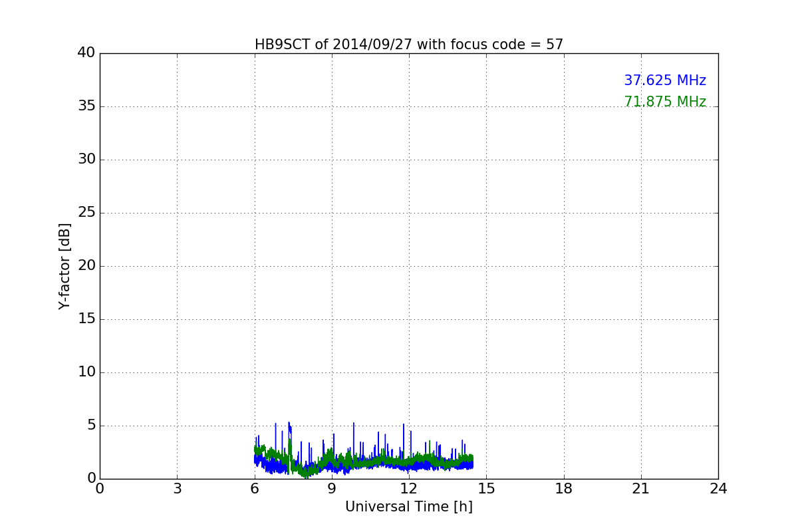
Task: Click the y-axis tick label '20'
Action: (x=86, y=266)
